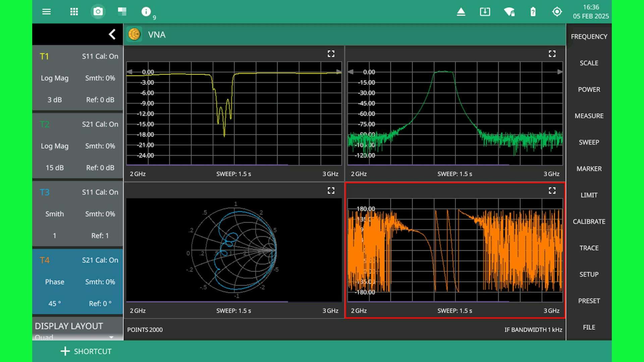Open the PRESET settings
This screenshot has height=362, width=644.
[x=589, y=301]
